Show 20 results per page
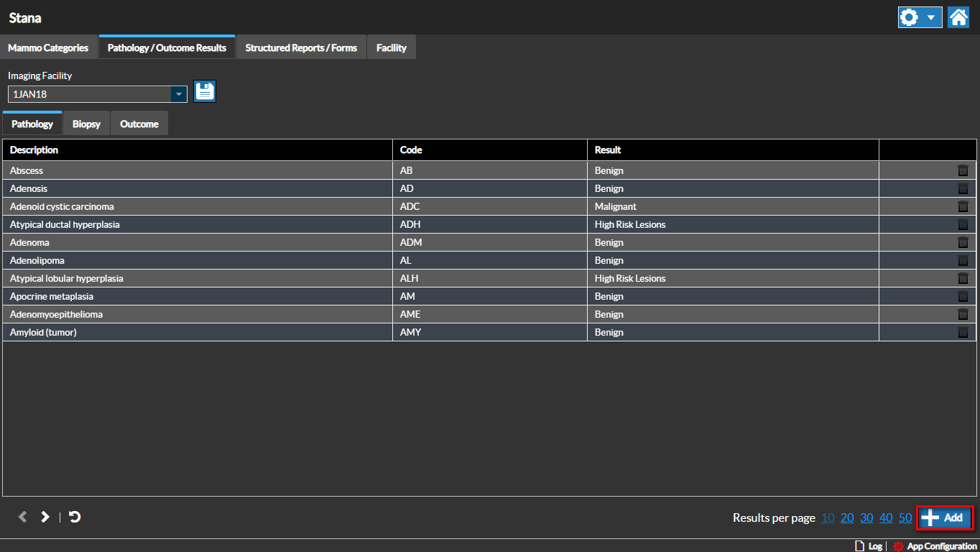 coord(847,517)
